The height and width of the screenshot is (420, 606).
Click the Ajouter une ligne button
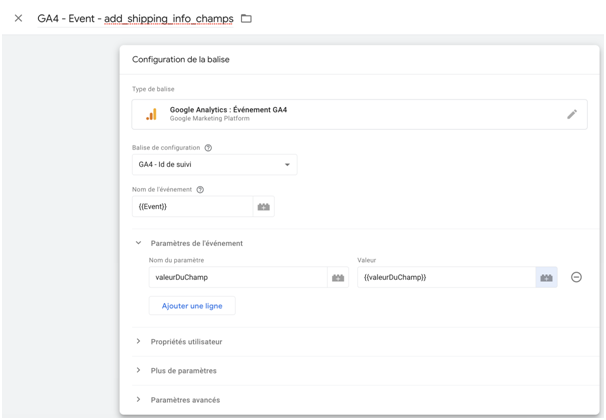pyautogui.click(x=192, y=306)
